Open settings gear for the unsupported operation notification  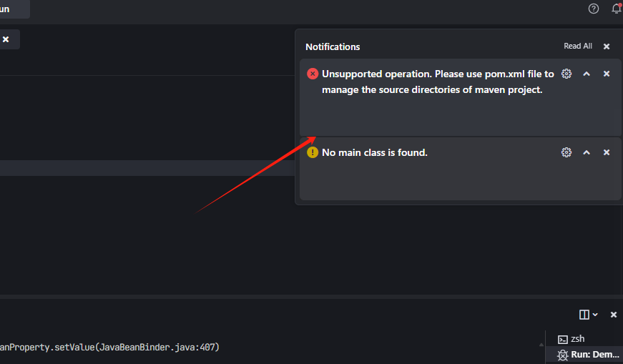[566, 74]
